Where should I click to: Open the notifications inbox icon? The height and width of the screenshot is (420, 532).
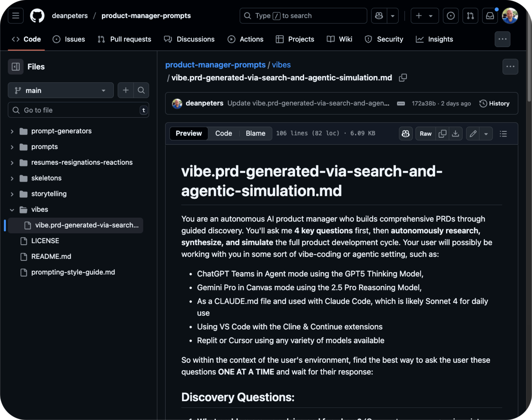[x=490, y=16]
